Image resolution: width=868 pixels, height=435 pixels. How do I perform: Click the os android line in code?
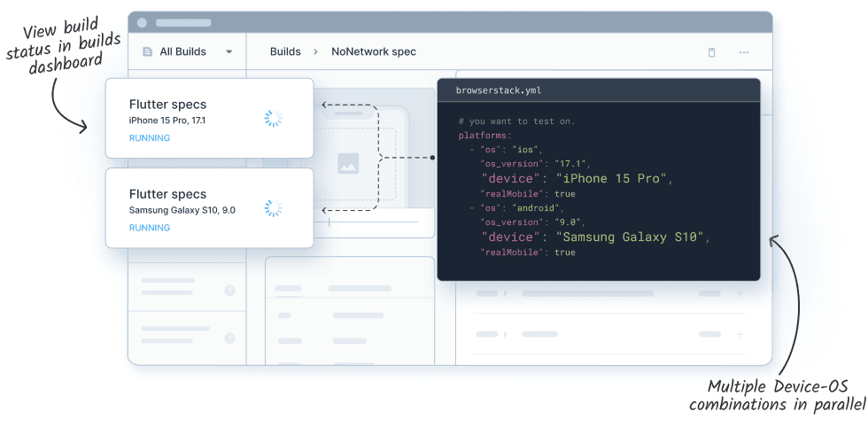(515, 208)
